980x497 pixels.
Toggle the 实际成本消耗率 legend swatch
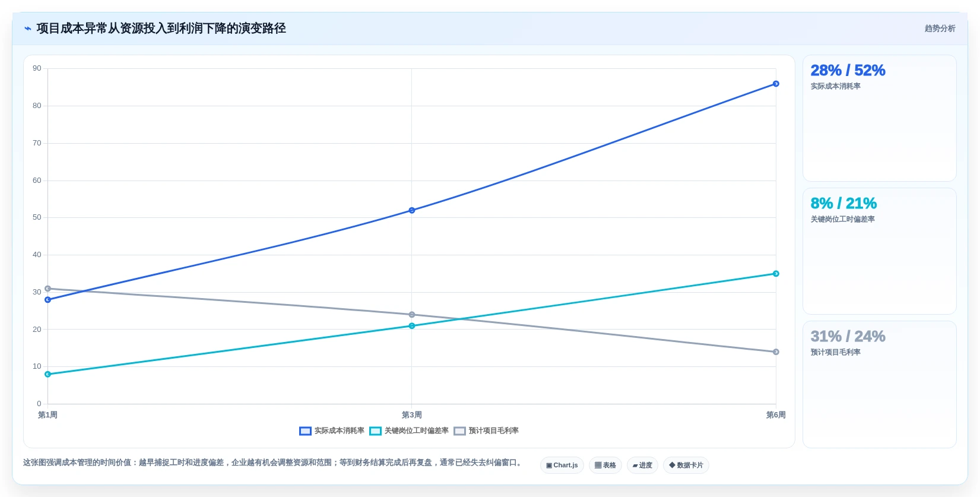coord(305,431)
